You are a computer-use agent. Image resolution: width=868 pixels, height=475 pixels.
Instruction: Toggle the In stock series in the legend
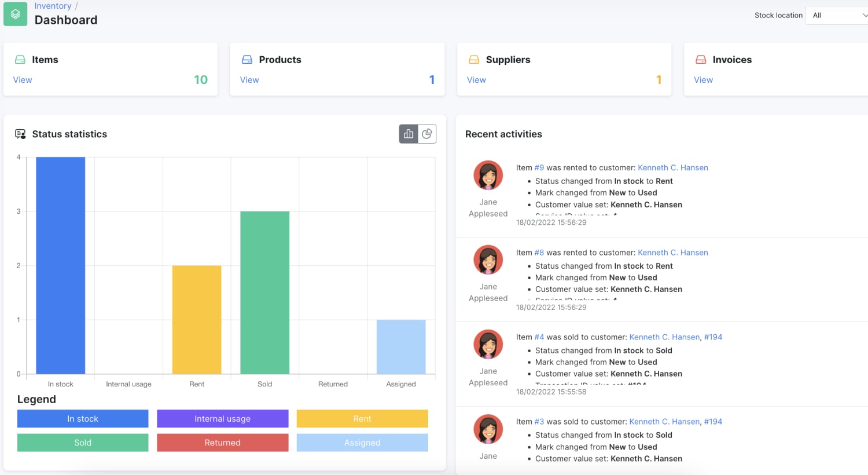(x=82, y=418)
